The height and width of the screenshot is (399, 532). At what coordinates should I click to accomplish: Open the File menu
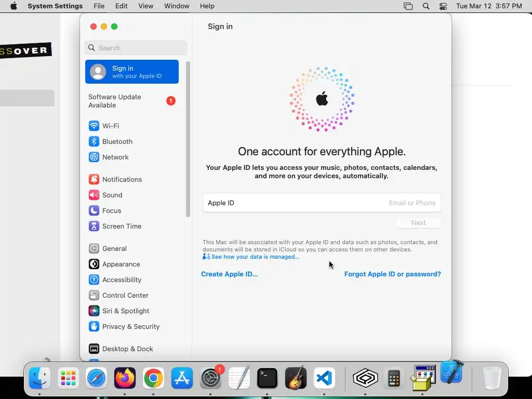99,6
